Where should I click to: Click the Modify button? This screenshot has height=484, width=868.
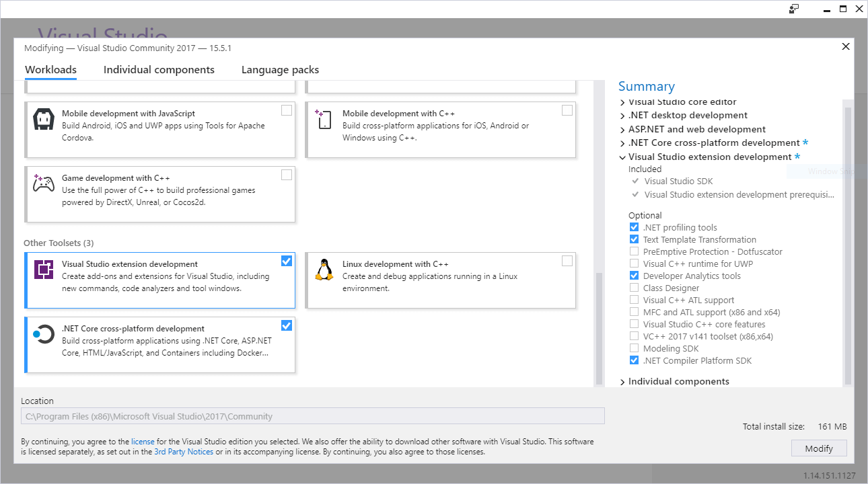pos(819,448)
